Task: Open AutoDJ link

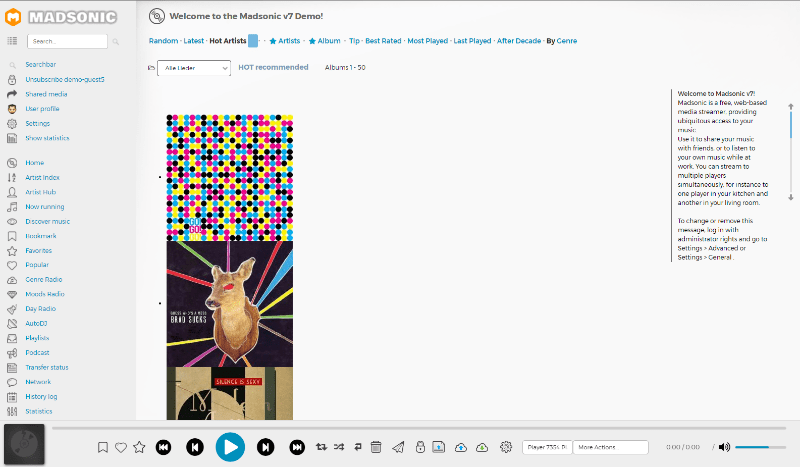Action: pyautogui.click(x=36, y=324)
